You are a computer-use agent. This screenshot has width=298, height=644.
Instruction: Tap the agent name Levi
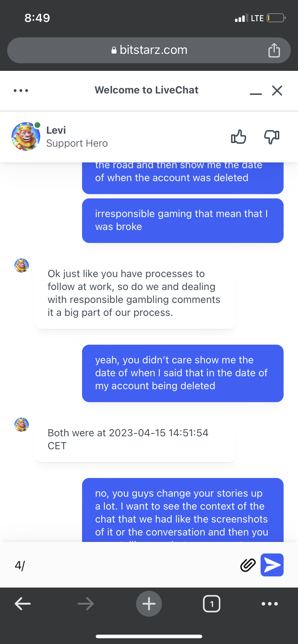[x=56, y=130]
